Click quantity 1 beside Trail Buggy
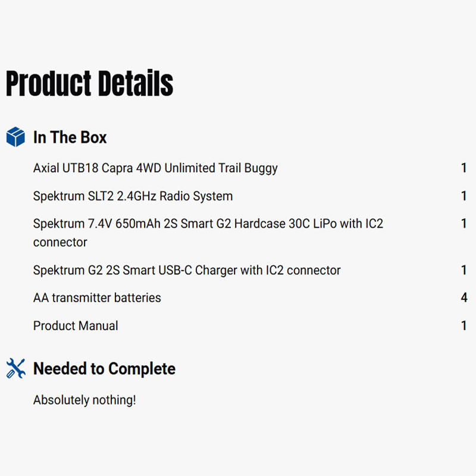This screenshot has height=476, width=476. pyautogui.click(x=464, y=168)
